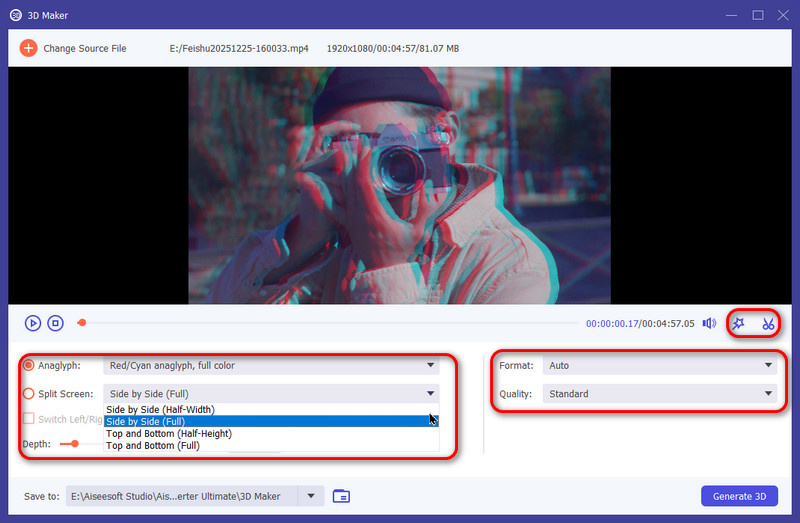Select the Split Screen radio button
800x523 pixels.
[x=29, y=394]
